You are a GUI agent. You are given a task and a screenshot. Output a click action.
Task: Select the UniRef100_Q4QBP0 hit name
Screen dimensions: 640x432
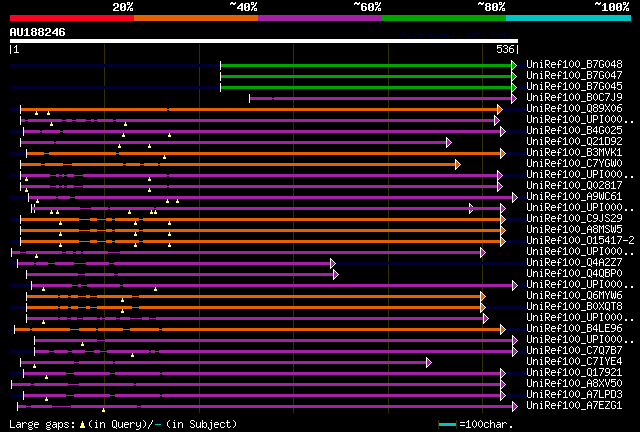574,274
